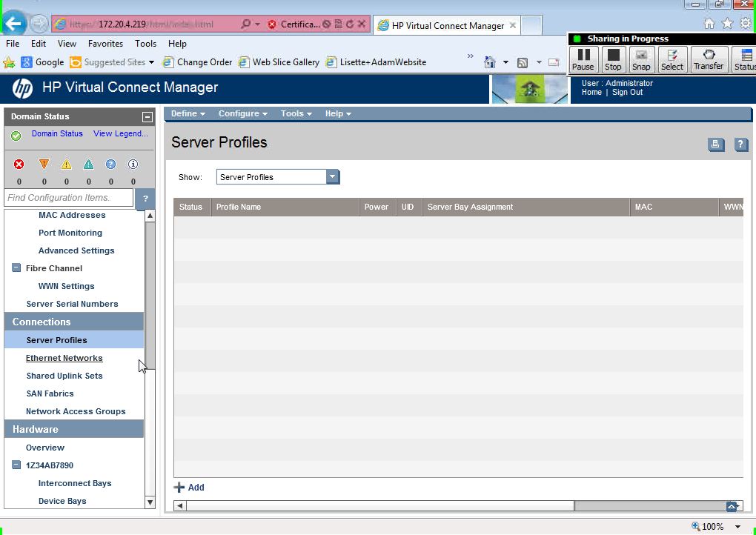Click the refresh page icon in address bar
This screenshot has height=535, width=756.
350,24
